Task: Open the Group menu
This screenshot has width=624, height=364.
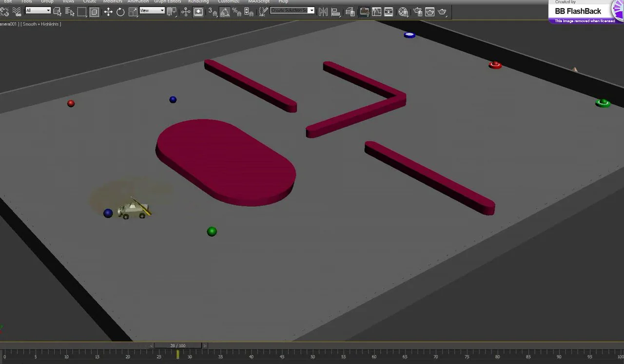Action: tap(47, 1)
